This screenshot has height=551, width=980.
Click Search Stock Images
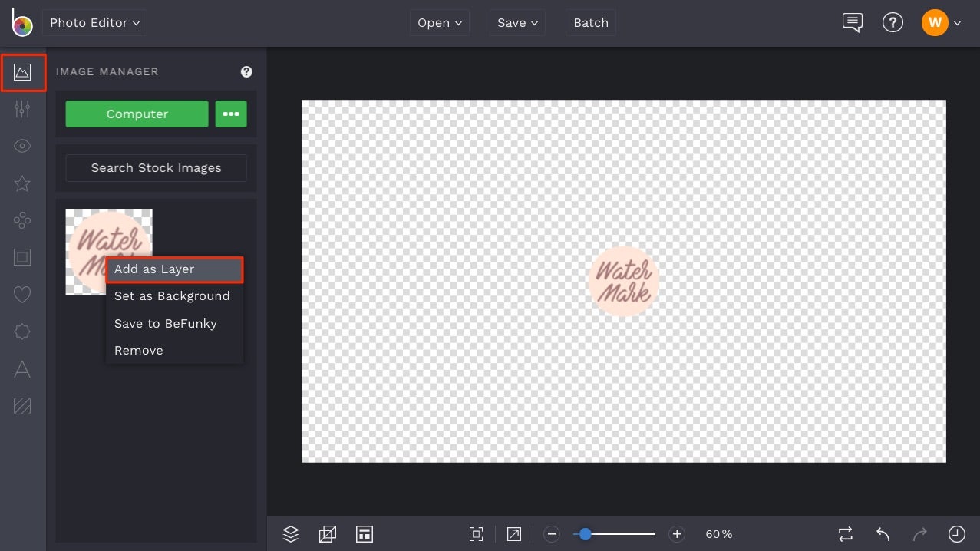pos(156,167)
